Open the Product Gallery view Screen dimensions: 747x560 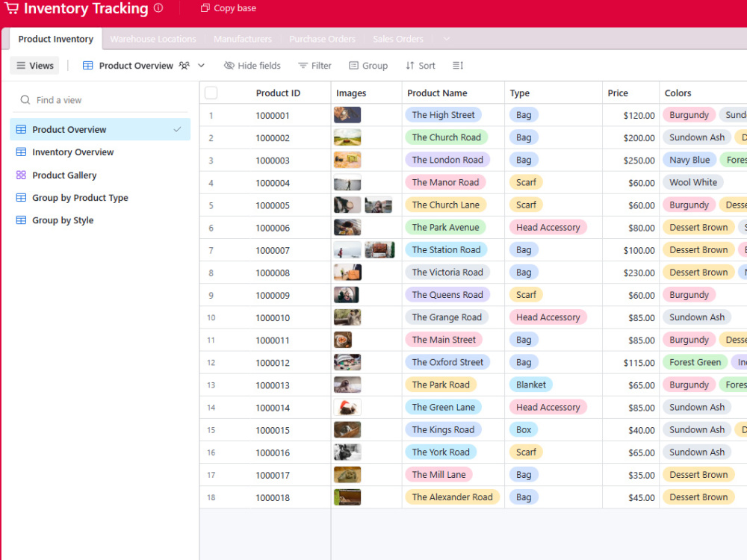coord(100,175)
